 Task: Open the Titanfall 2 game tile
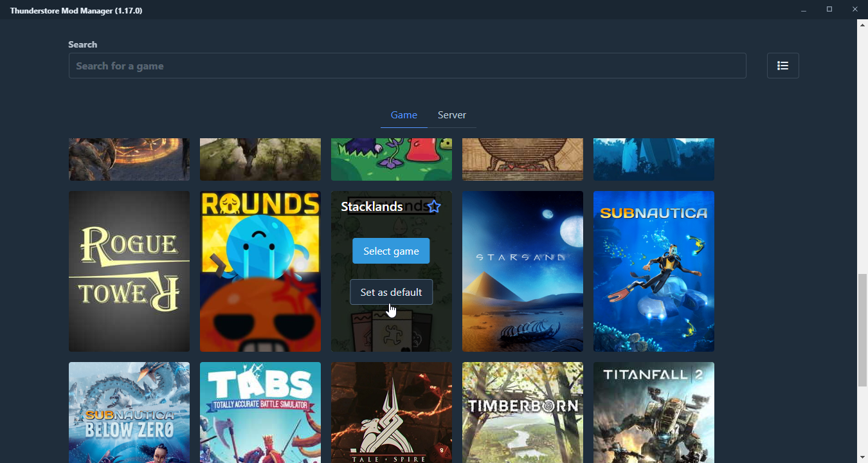(x=653, y=412)
